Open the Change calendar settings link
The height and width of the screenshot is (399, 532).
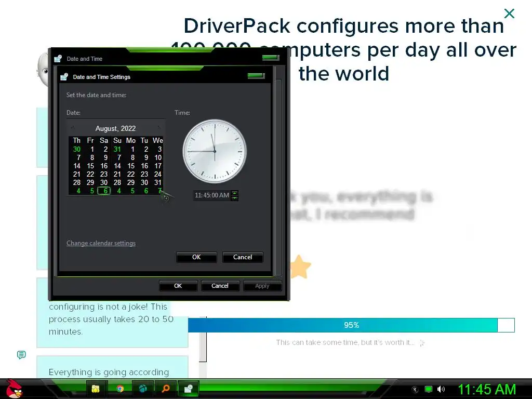101,243
